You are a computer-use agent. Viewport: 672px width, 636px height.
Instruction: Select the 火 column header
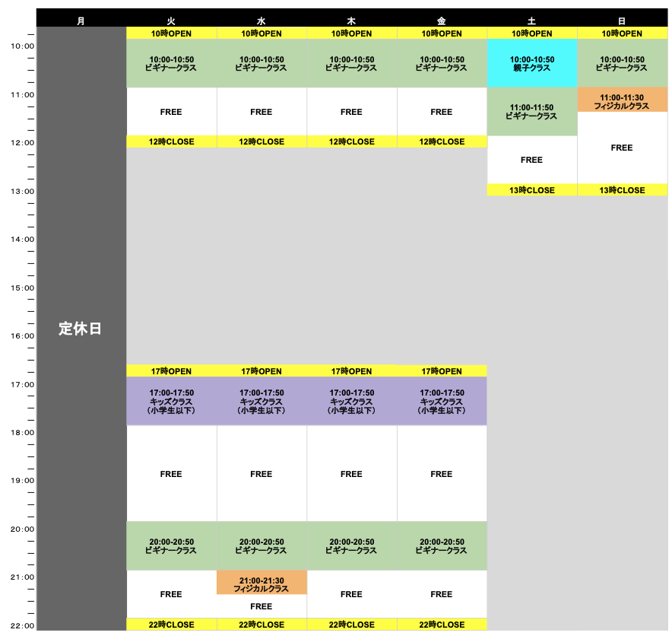pos(171,21)
